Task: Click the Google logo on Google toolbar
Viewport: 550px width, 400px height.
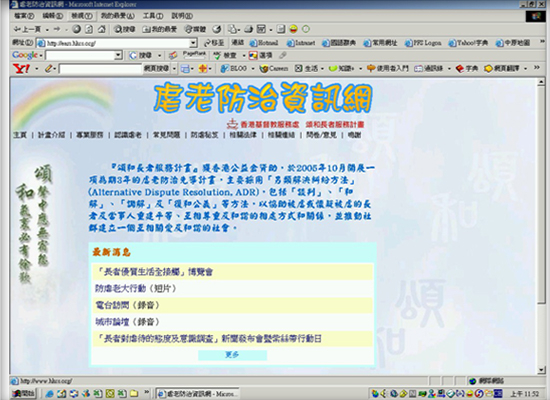Action: [x=25, y=55]
